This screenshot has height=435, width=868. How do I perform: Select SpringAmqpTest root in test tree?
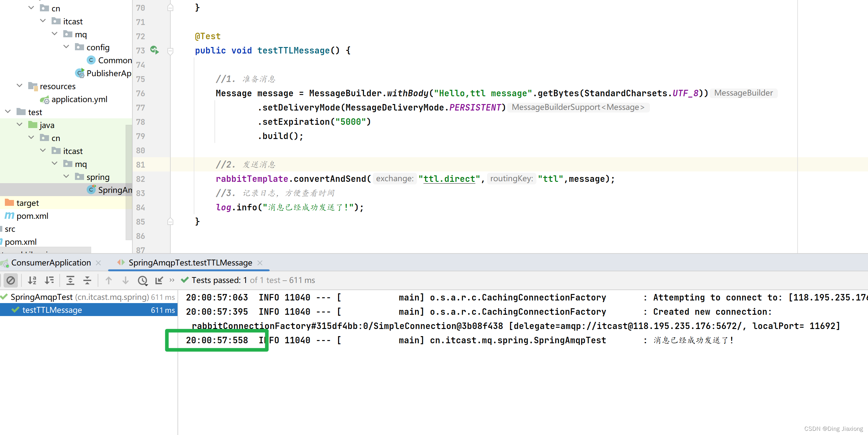pos(88,297)
